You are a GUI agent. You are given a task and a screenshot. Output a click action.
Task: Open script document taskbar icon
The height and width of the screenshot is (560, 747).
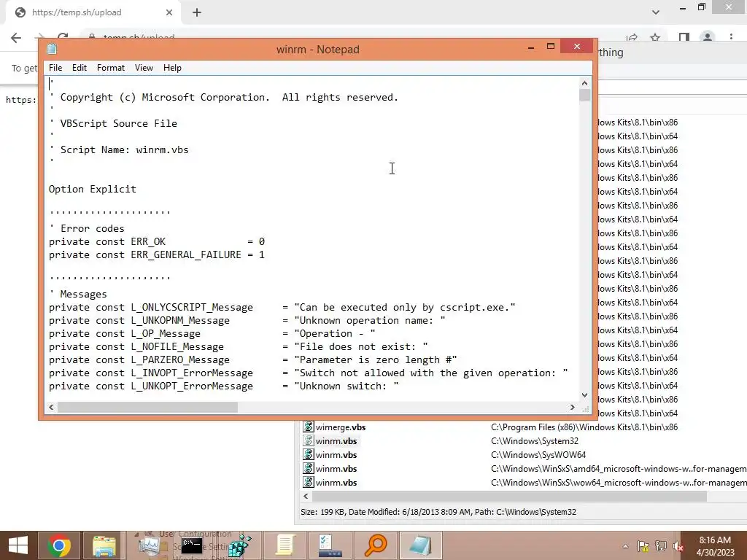point(285,545)
